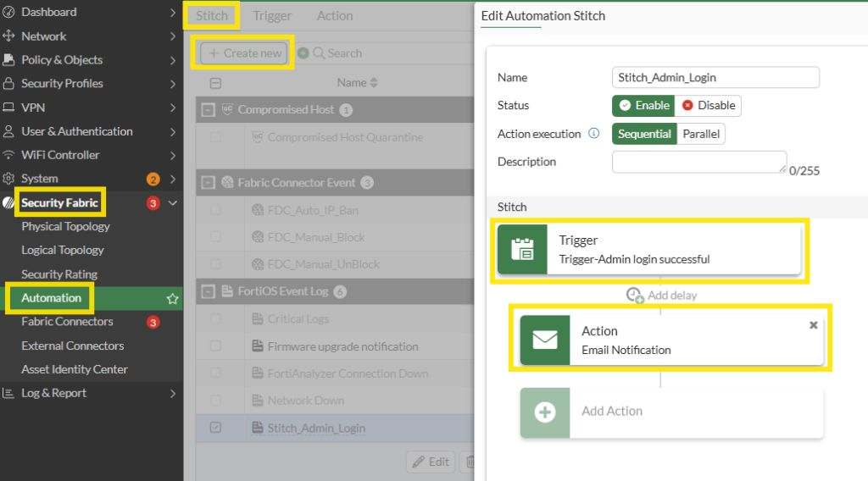The image size is (868, 481).
Task: Uncheck the Stitch_Admin_Login row checkbox
Action: point(216,428)
